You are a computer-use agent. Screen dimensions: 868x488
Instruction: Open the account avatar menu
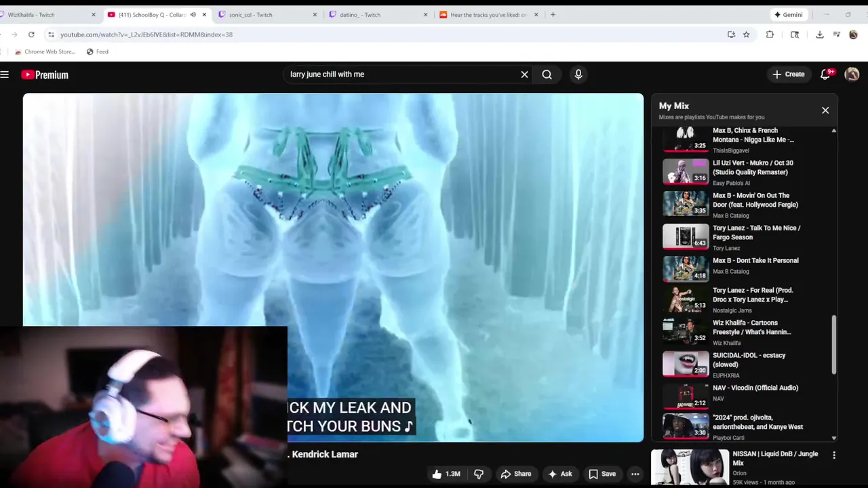click(852, 75)
